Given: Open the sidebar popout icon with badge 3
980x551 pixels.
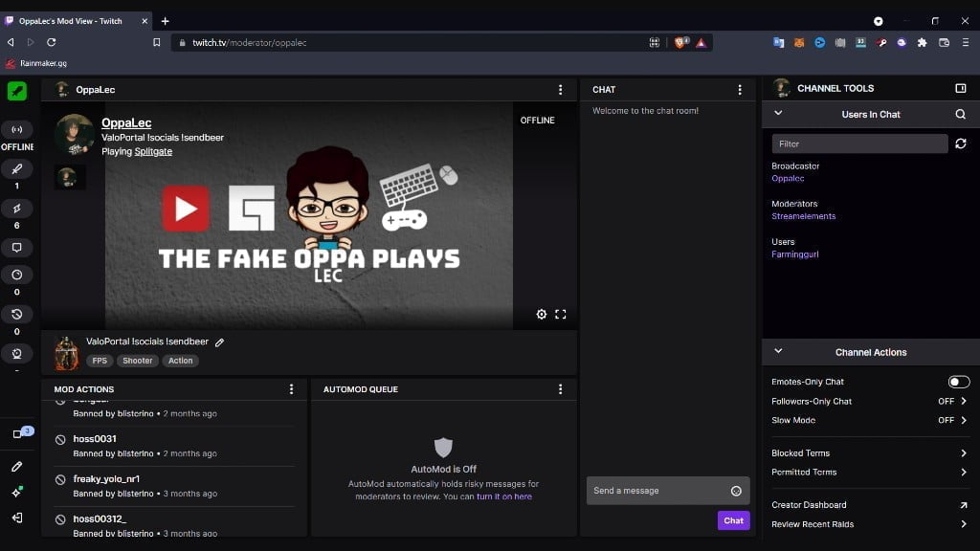Looking at the screenshot, I should pos(18,433).
